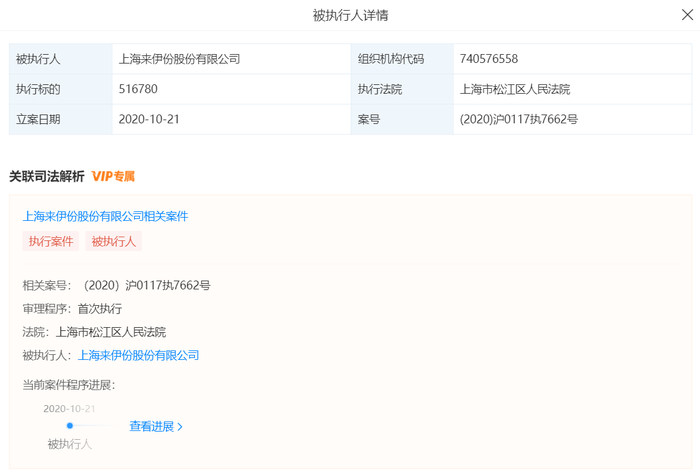Click the 2020-10-21 timeline dot
The image size is (700, 475).
[x=70, y=425]
